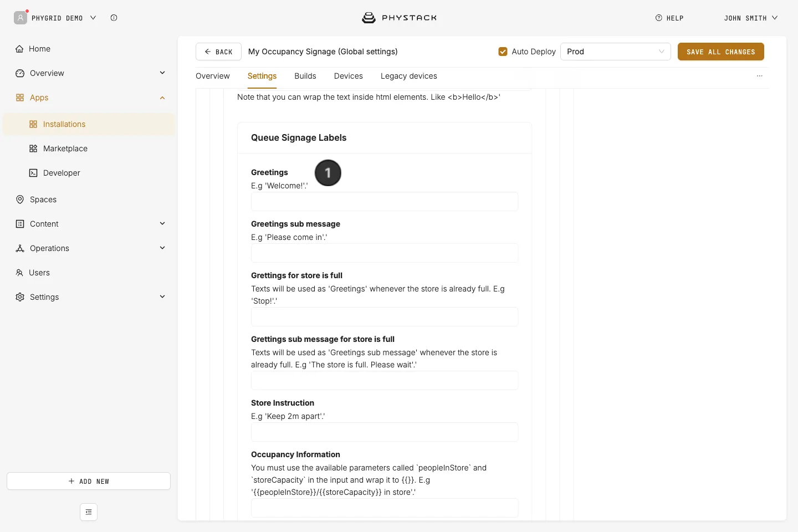Click the Add New button
This screenshot has width=798, height=532.
pyautogui.click(x=89, y=481)
